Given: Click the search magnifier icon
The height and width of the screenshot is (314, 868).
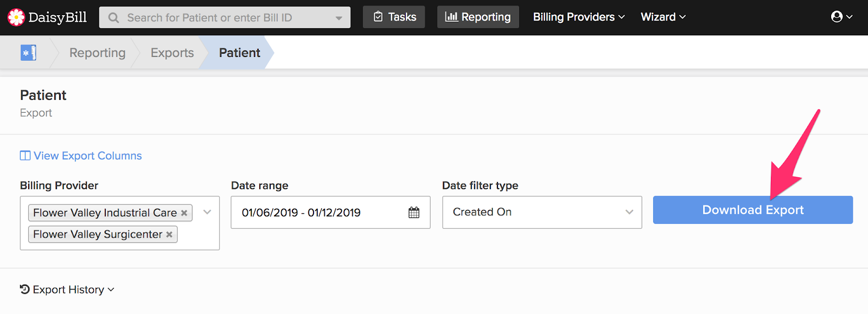Looking at the screenshot, I should [x=113, y=18].
